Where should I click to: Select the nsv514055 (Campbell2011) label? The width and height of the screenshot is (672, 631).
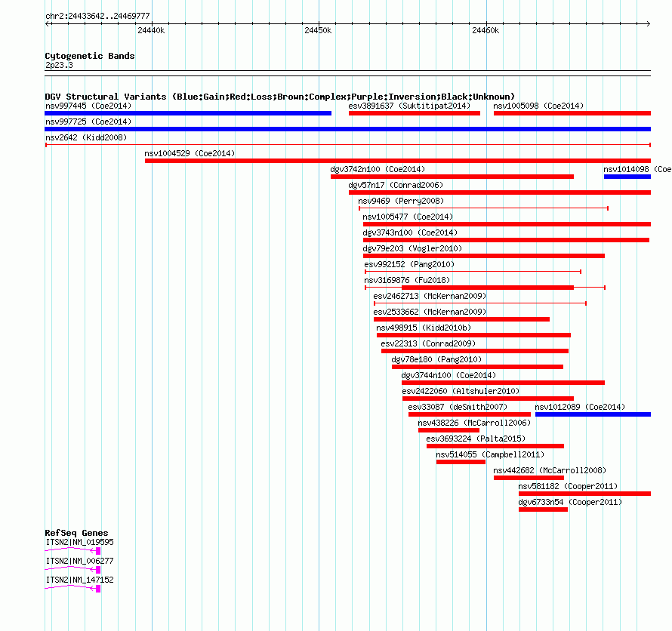490,454
